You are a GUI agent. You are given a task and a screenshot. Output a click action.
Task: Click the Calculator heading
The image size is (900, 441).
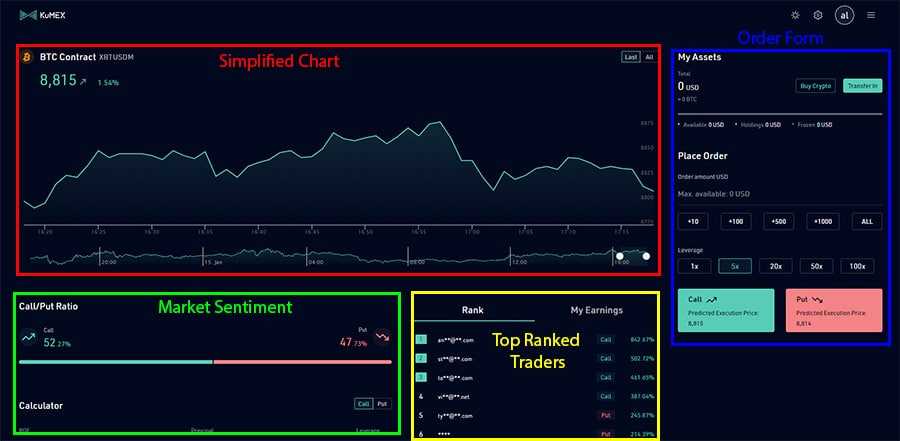41,405
